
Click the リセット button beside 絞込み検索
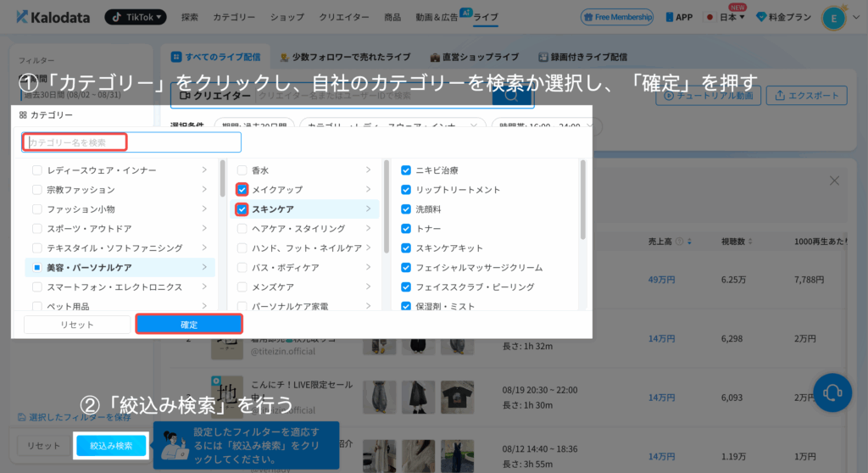[x=43, y=446]
